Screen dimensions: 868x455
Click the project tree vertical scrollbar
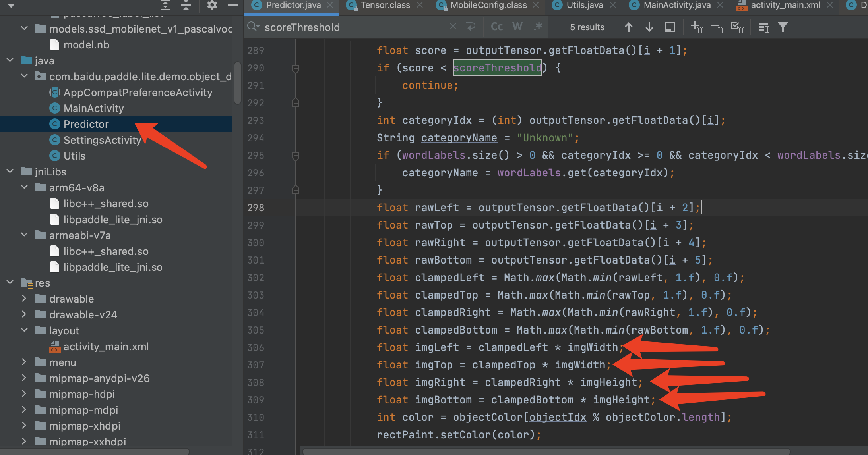pyautogui.click(x=237, y=83)
